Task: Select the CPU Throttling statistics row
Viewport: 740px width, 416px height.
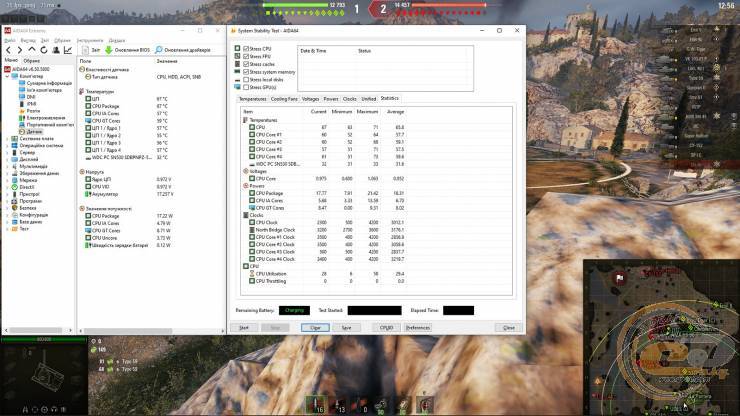Action: coord(326,281)
